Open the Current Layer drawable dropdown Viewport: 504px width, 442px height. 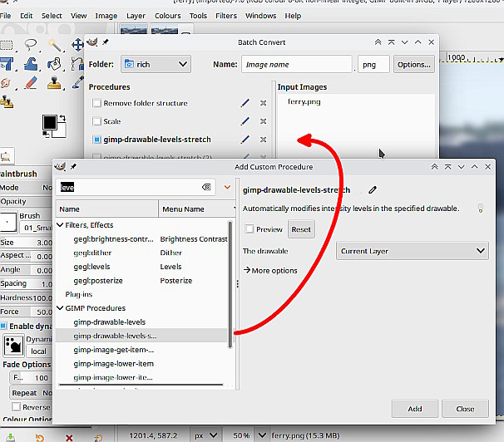412,251
